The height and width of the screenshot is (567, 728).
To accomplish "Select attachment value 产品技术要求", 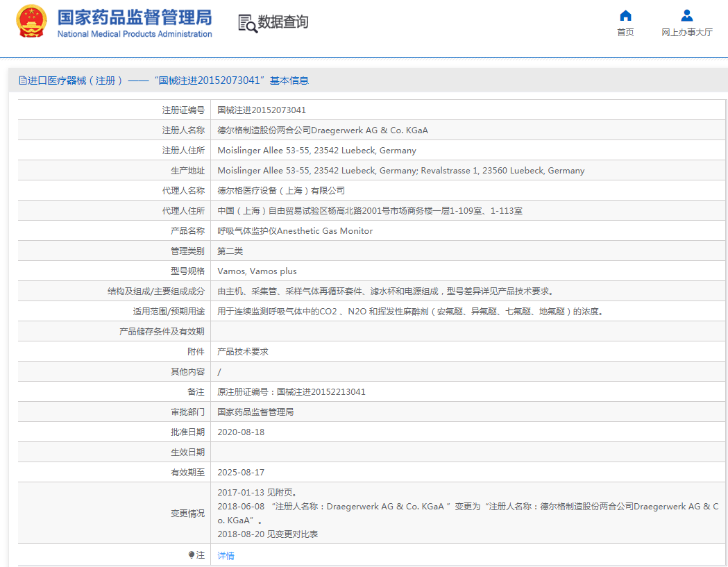I will pos(243,352).
